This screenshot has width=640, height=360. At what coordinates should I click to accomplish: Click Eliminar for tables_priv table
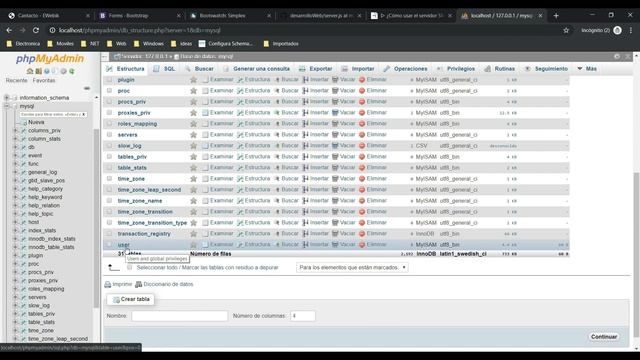click(373, 157)
